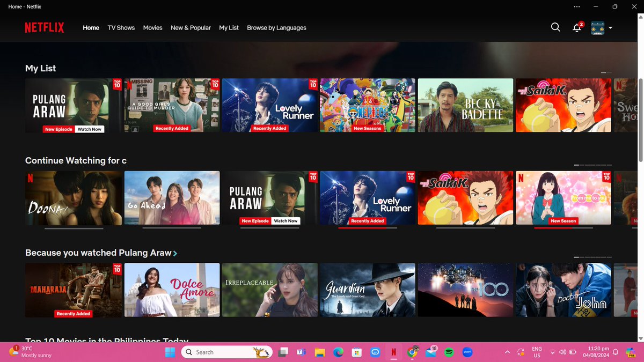Click the taskbar Search box
Screen dimensions: 644x362
(x=226, y=352)
